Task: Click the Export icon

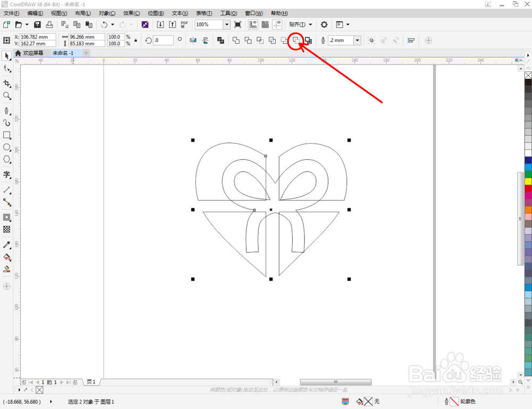Action: 172,24
